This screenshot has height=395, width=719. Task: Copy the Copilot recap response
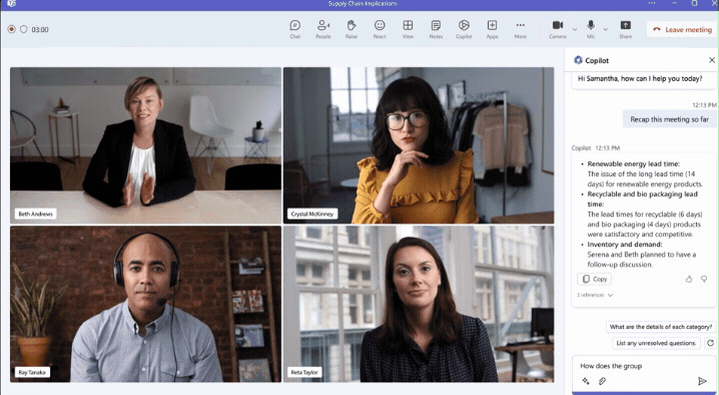594,279
